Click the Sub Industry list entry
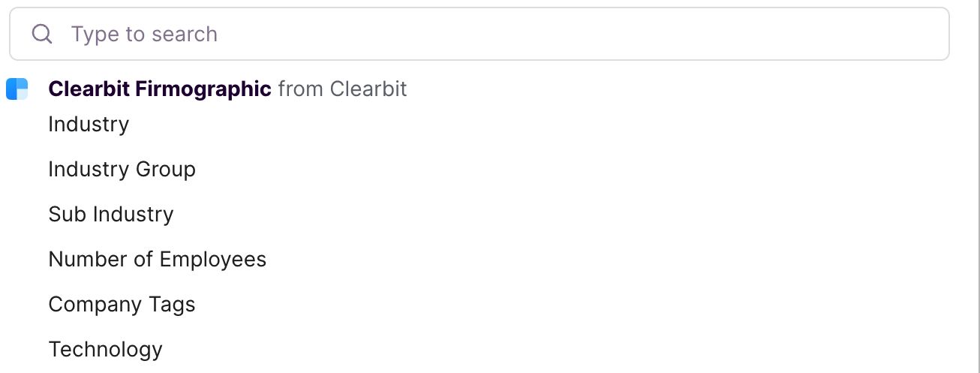 111,214
